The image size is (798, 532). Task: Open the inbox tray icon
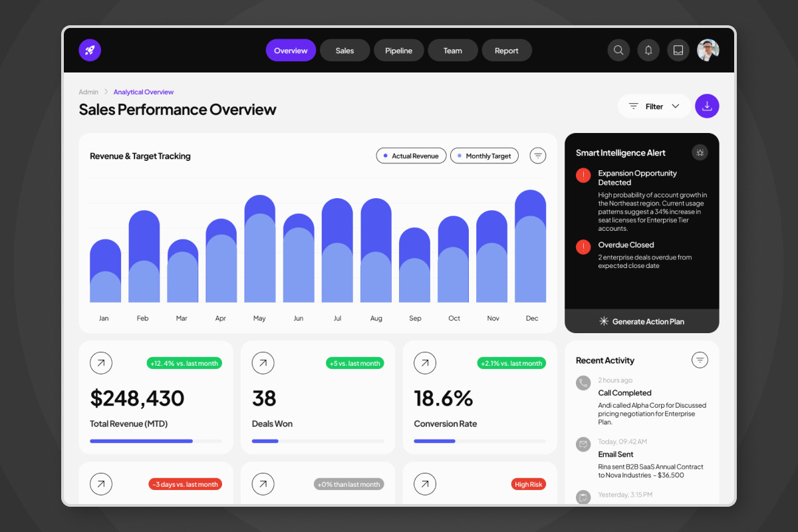[x=678, y=50]
